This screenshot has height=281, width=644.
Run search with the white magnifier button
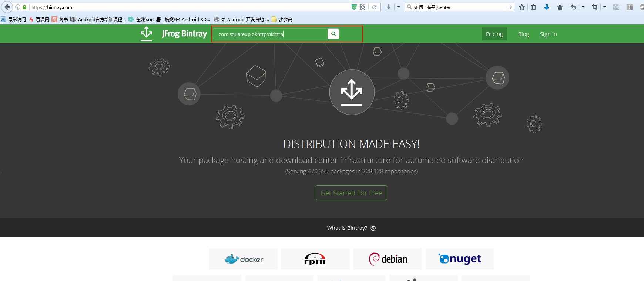pyautogui.click(x=333, y=34)
